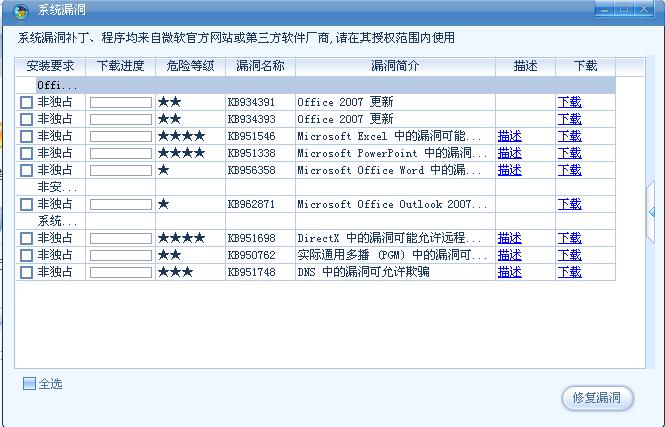
Task: Click two-star rating of KB950762
Action: click(169, 255)
